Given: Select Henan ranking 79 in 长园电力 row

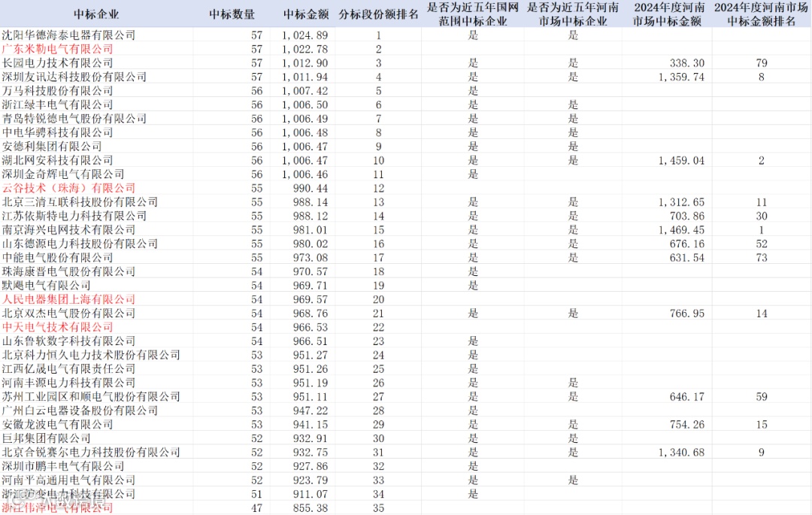Looking at the screenshot, I should [x=761, y=63].
